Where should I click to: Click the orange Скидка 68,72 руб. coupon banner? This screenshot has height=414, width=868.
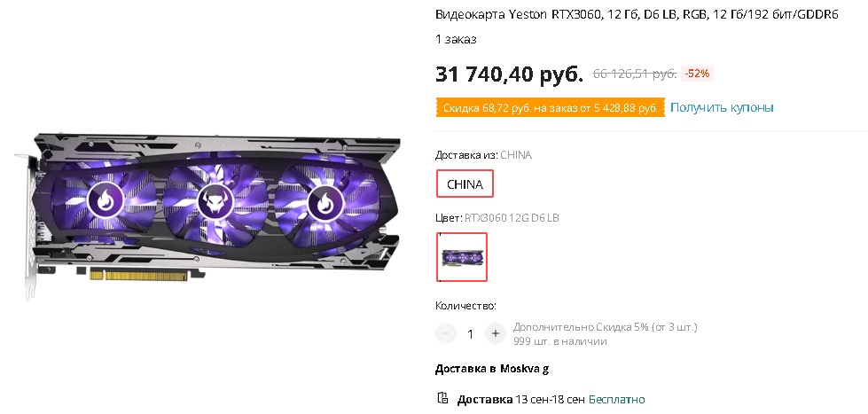coord(551,108)
